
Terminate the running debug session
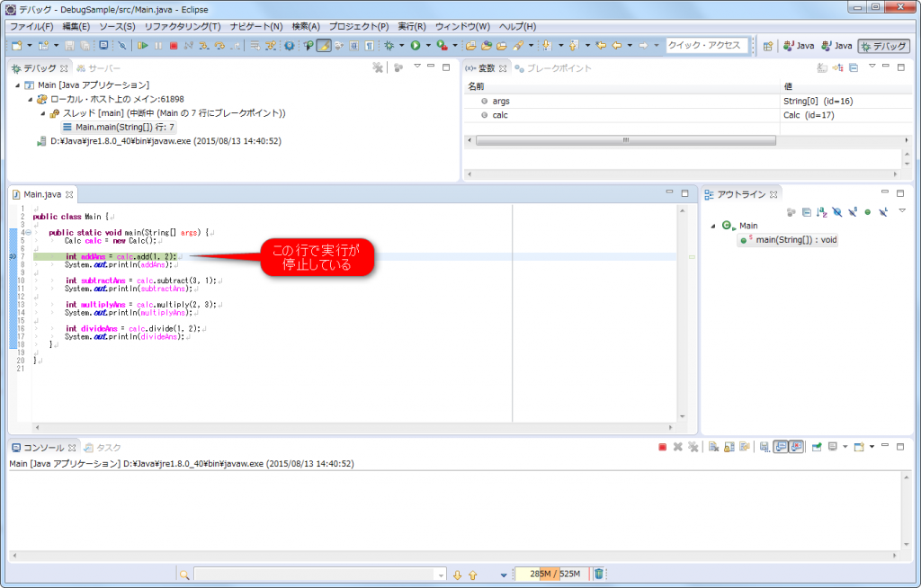tap(174, 43)
